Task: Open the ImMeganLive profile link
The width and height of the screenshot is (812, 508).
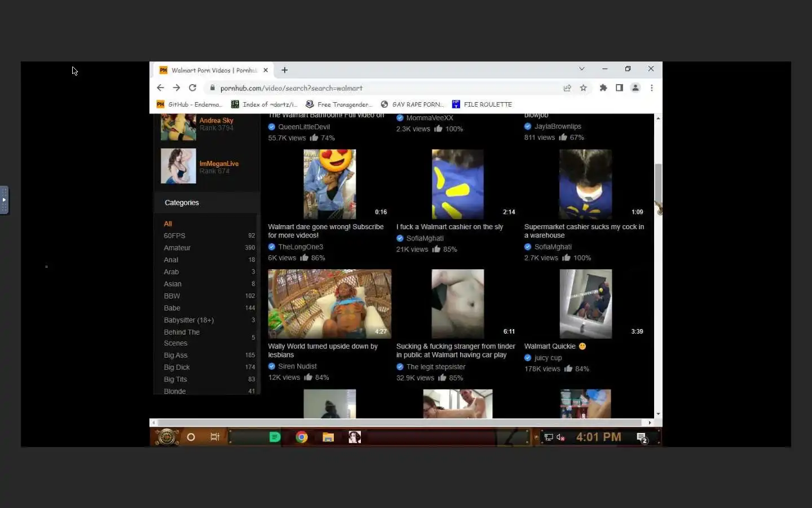Action: (x=219, y=164)
